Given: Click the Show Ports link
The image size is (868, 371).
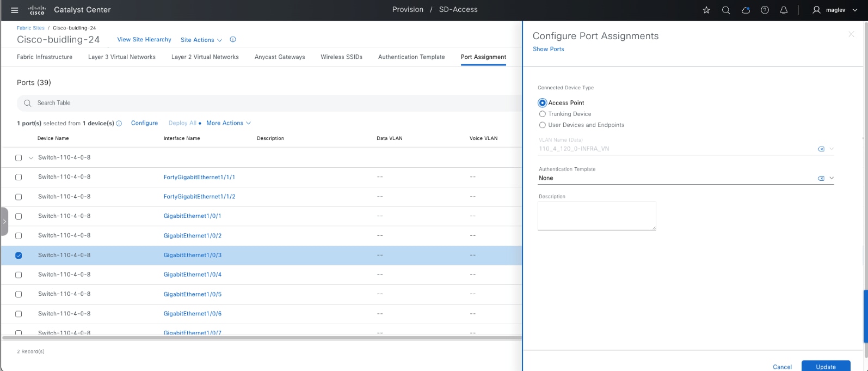Looking at the screenshot, I should point(548,49).
